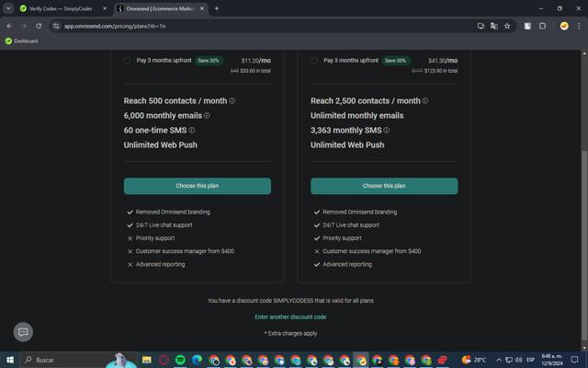
Task: Bookmark this page with the star icon
Action: 507,26
